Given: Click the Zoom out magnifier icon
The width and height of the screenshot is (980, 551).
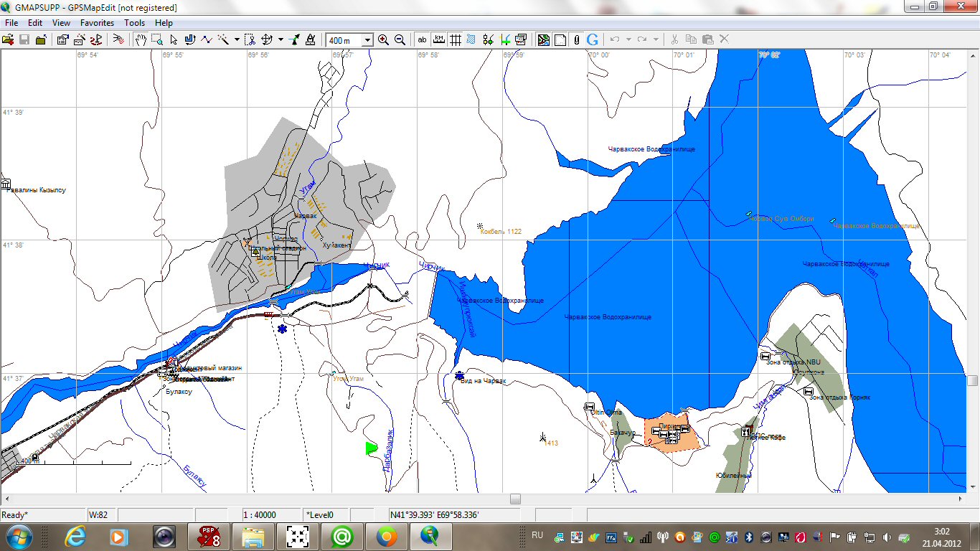Looking at the screenshot, I should click(400, 39).
